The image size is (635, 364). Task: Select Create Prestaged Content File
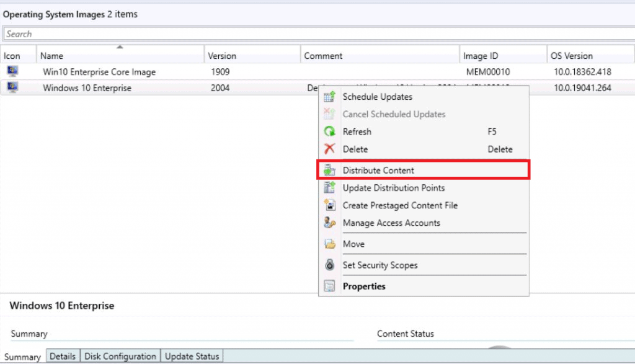coord(424,205)
